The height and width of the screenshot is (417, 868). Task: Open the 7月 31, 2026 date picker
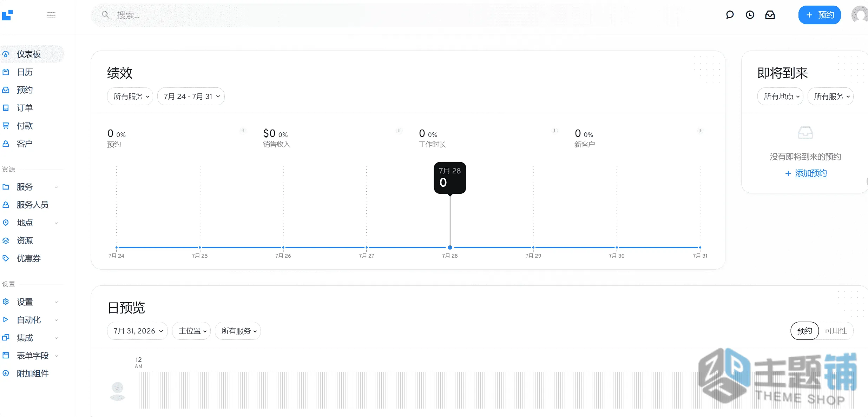coord(137,331)
